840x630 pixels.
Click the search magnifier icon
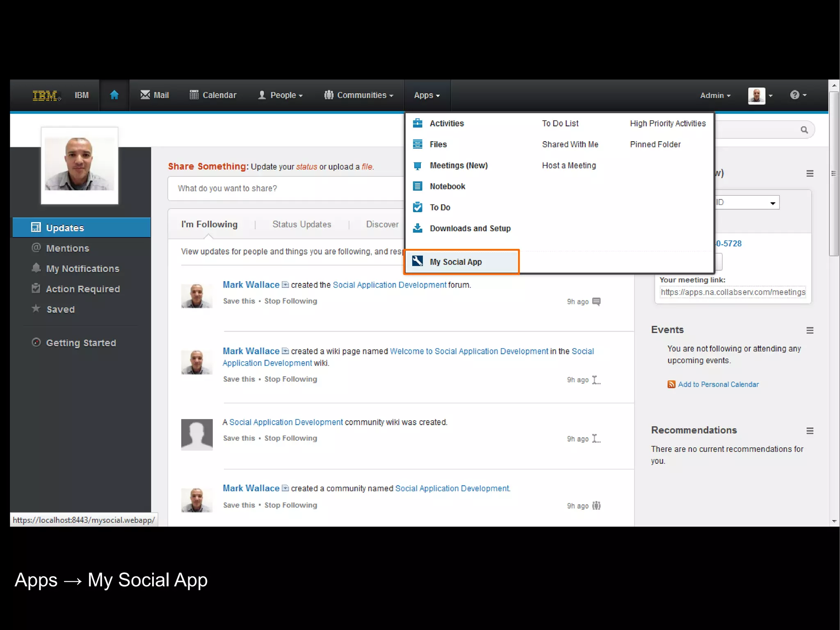tap(804, 130)
